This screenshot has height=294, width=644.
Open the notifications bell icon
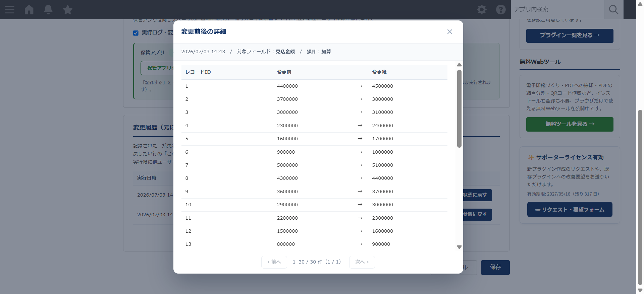tap(48, 9)
